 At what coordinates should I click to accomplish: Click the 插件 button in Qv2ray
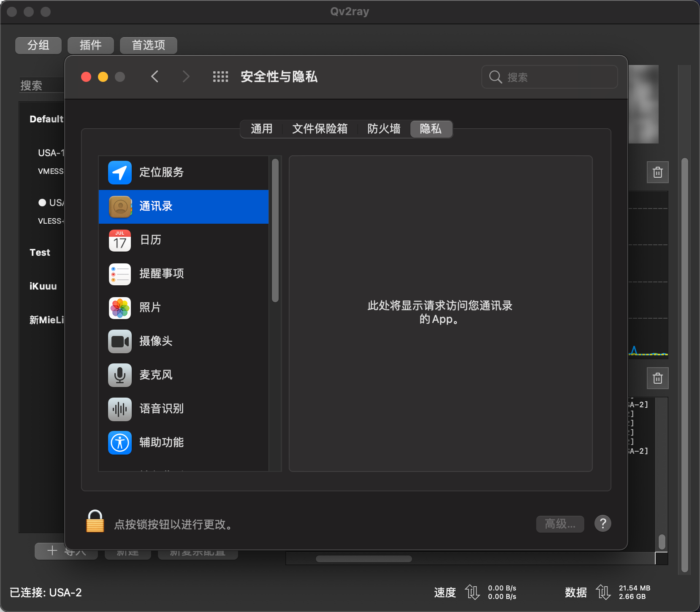click(91, 45)
